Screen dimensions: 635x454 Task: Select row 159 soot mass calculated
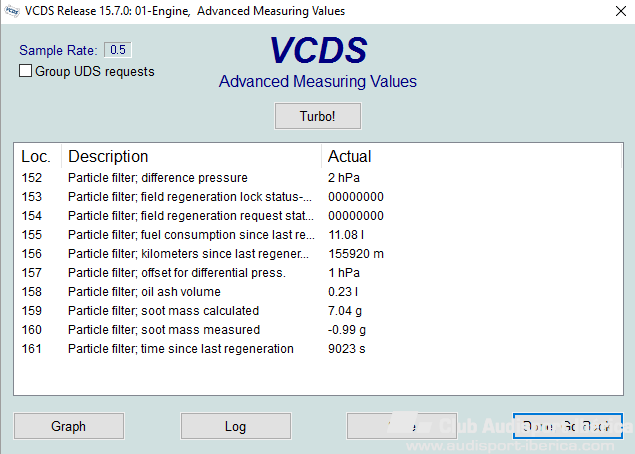(318, 311)
